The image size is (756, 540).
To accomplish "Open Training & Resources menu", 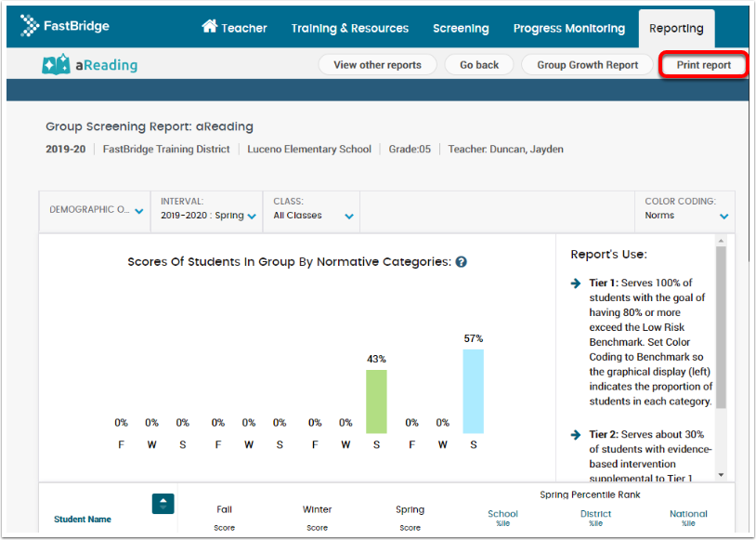I will pos(349,29).
